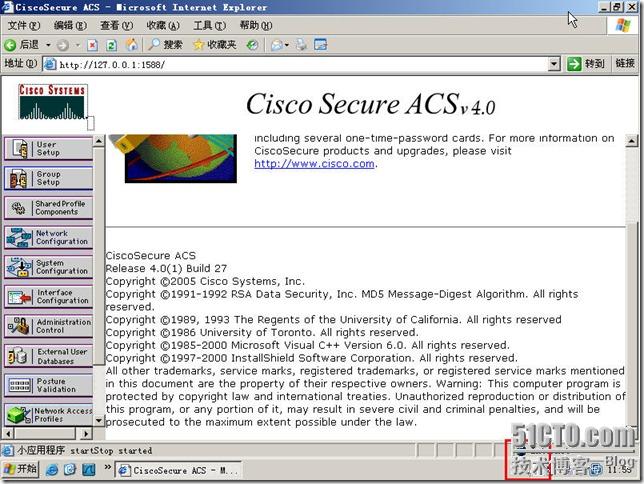Expand quick launch overflow chevron
The image size is (644, 484).
(108, 467)
